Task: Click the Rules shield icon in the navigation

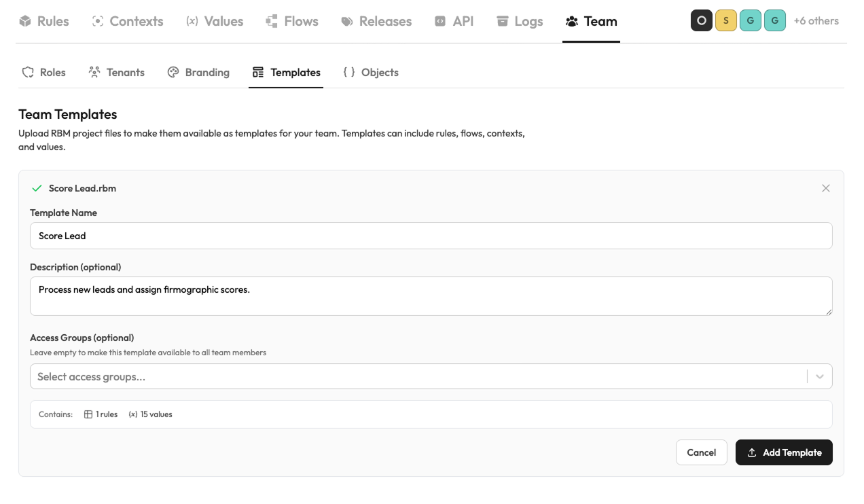Action: [25, 20]
